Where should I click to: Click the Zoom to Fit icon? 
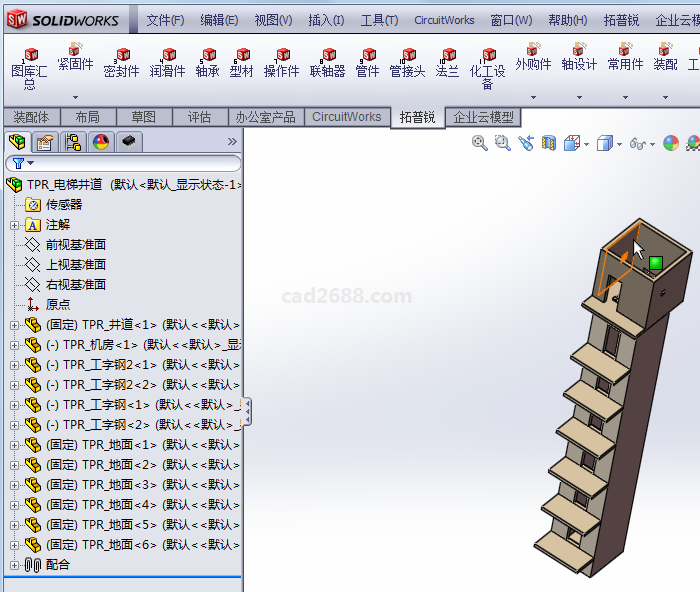coord(480,144)
